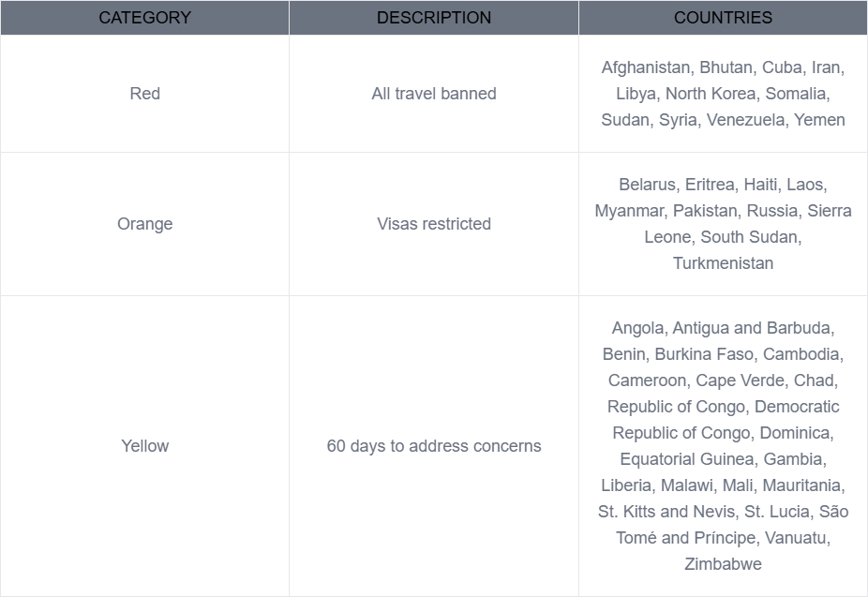Select the Red category cell
Image resolution: width=868 pixels, height=597 pixels.
pyautogui.click(x=144, y=94)
